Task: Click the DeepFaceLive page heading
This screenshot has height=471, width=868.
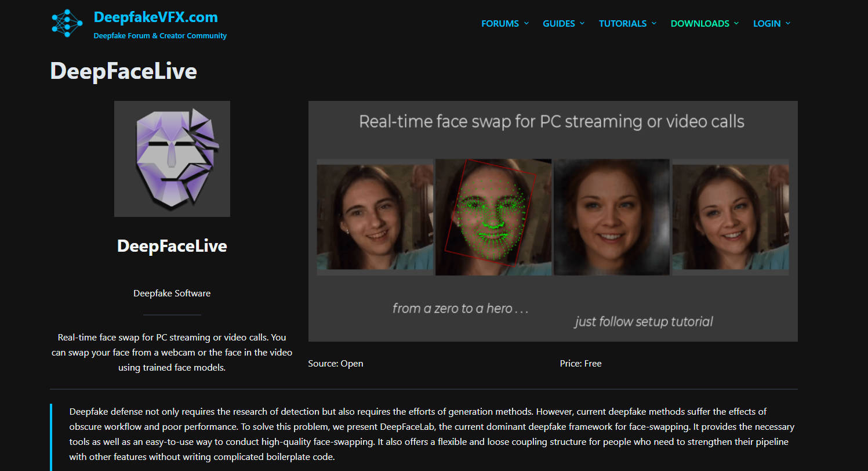Action: coord(124,71)
